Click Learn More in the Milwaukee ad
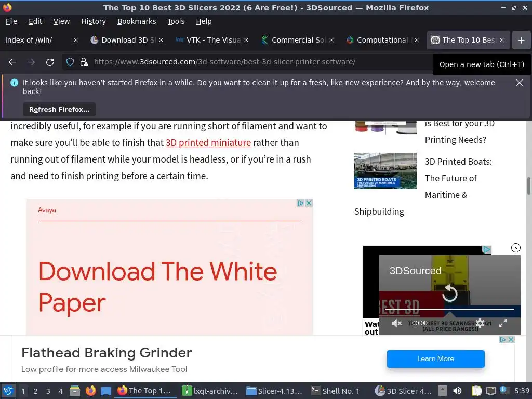 pos(436,359)
